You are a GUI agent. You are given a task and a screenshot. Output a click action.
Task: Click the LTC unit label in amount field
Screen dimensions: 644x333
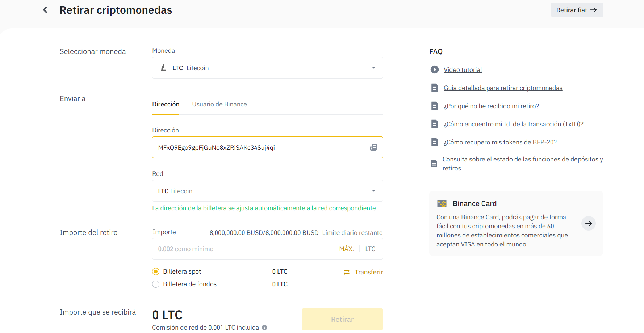pyautogui.click(x=370, y=249)
